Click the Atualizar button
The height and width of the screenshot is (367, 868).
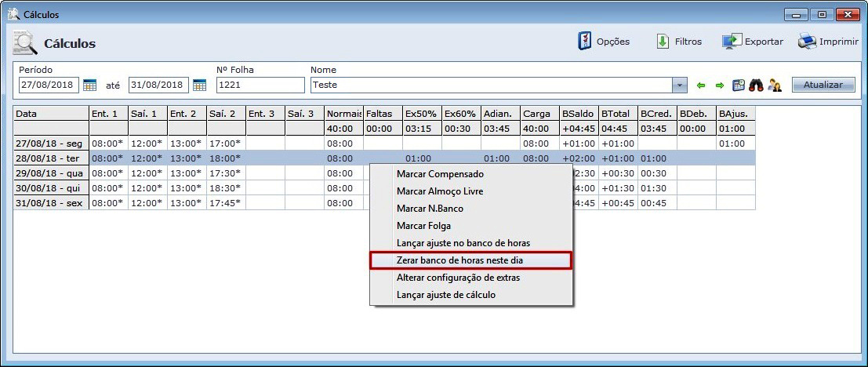823,85
